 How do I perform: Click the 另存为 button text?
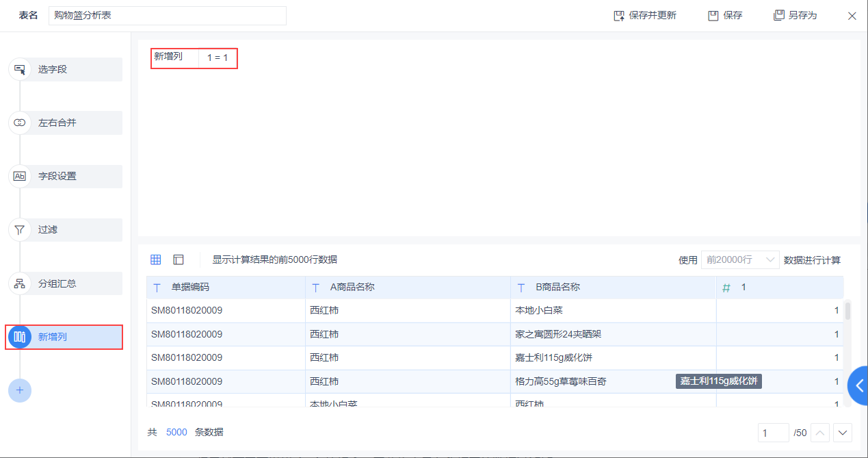tap(802, 15)
